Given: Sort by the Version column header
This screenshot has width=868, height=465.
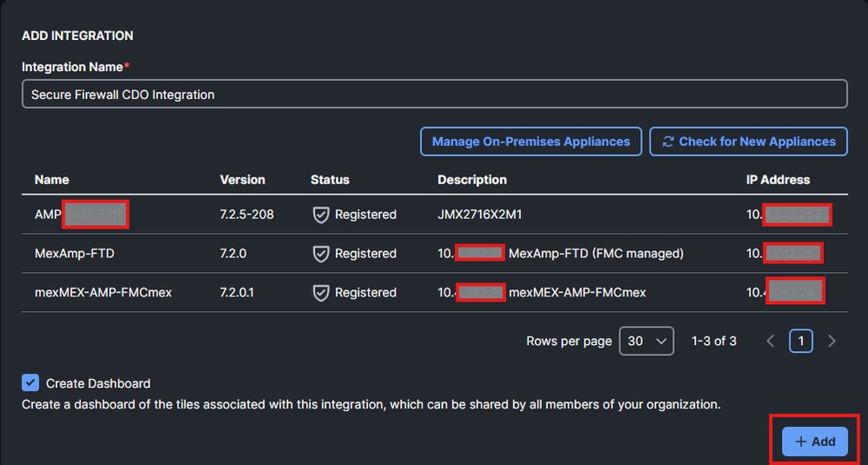Looking at the screenshot, I should click(242, 180).
